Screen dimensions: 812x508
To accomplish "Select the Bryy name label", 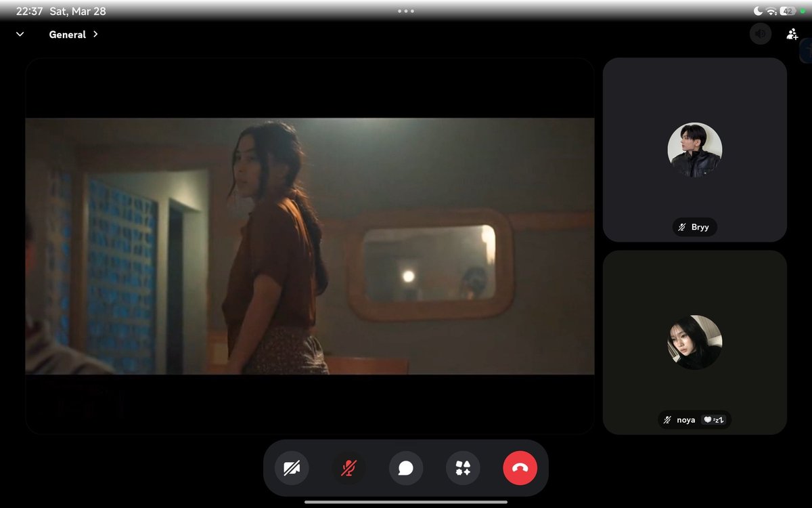I will click(700, 228).
